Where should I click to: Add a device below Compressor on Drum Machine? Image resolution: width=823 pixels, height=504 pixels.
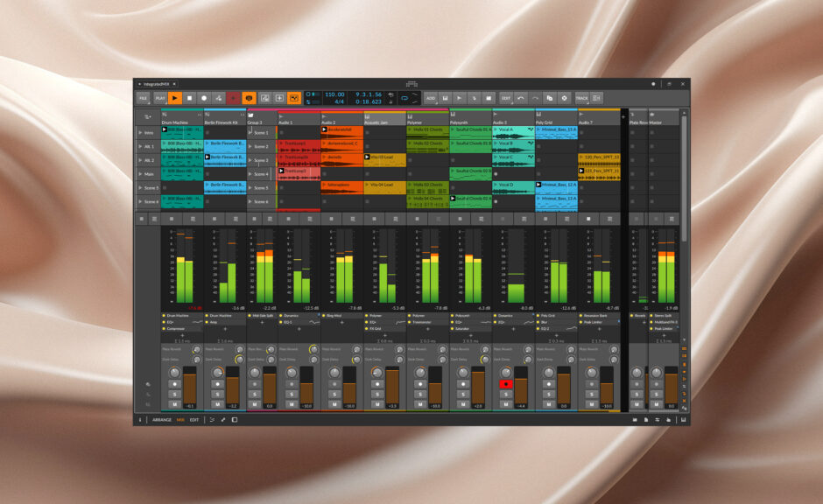tap(182, 335)
